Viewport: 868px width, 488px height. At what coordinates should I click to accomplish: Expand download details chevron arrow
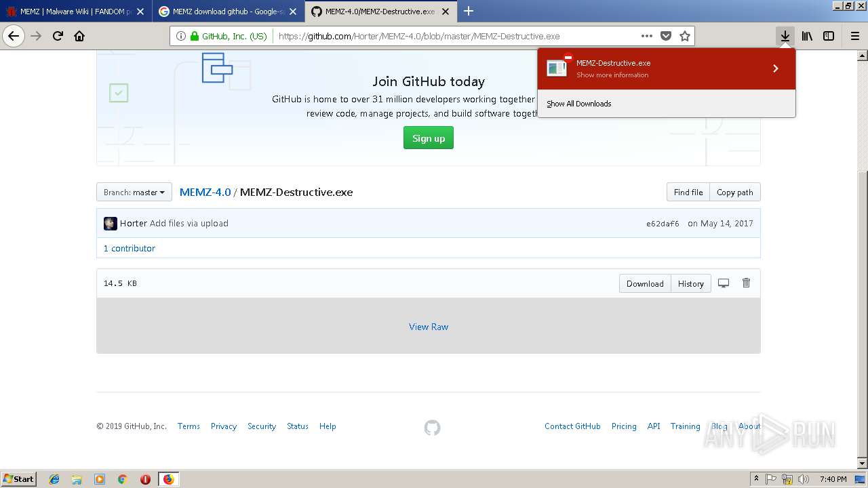776,68
